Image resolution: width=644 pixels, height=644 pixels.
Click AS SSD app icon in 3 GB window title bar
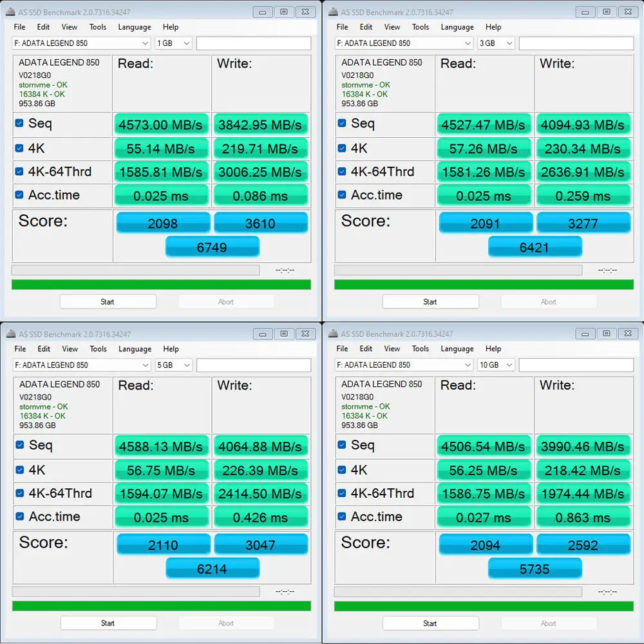tap(333, 12)
